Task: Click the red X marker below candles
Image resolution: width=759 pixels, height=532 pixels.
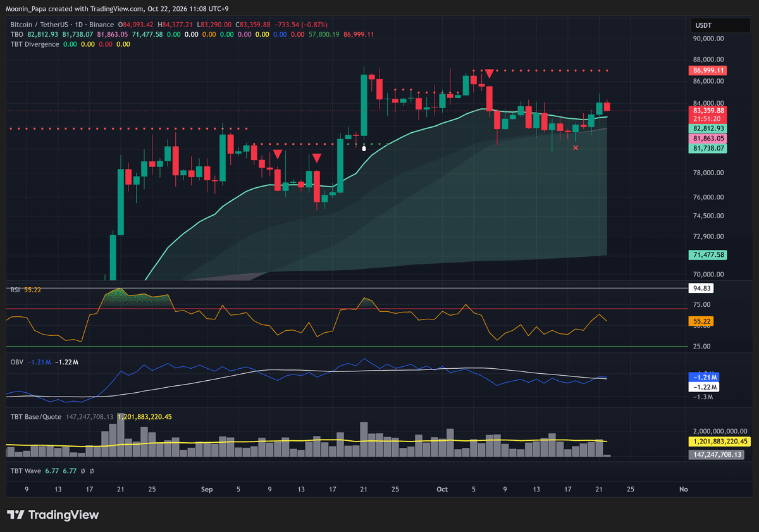Action: [576, 148]
